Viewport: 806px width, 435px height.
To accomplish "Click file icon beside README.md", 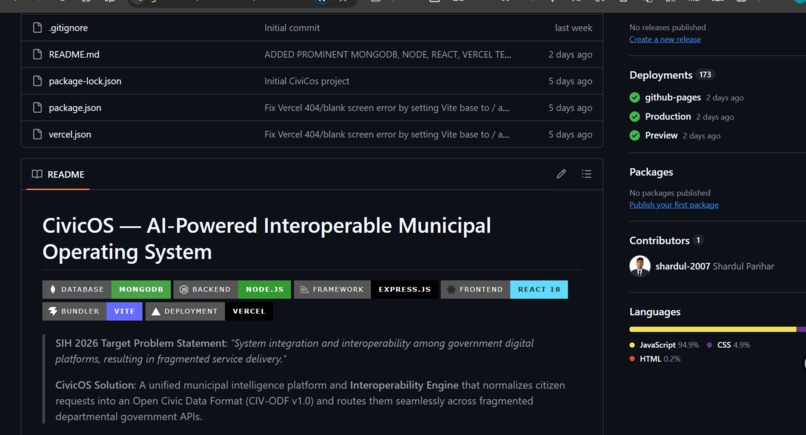I will (37, 55).
